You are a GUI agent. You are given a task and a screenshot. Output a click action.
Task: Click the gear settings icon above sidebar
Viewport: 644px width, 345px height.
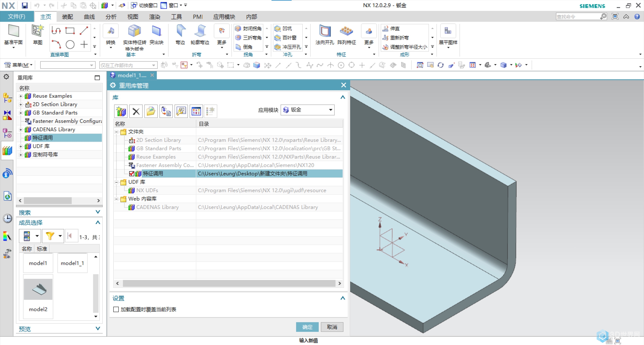pos(6,76)
